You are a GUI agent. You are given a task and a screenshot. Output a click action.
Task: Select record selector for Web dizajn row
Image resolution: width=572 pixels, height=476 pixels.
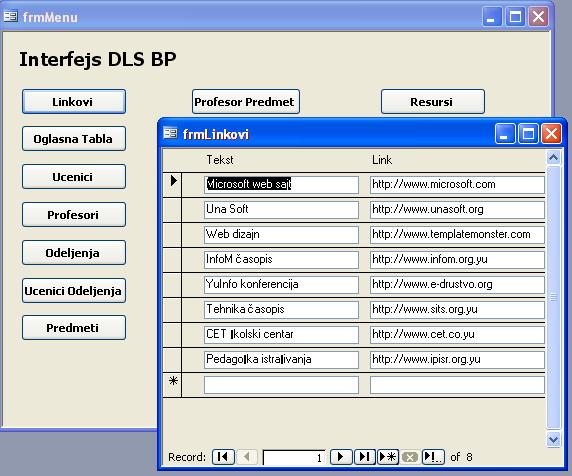coord(172,235)
